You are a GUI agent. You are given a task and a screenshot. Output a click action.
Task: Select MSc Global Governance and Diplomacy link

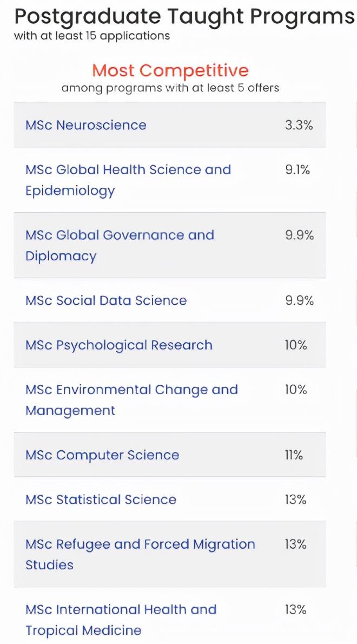click(120, 235)
